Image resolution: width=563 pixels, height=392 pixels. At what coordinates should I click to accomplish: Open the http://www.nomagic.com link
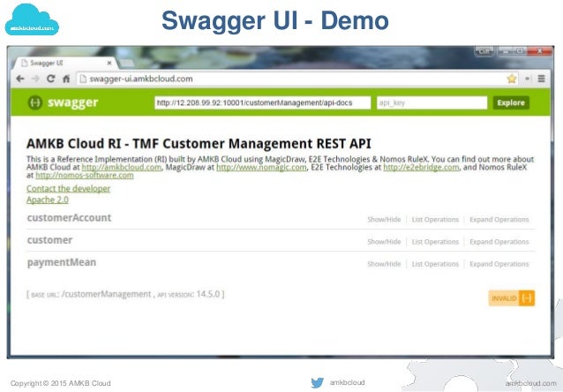[x=261, y=167]
